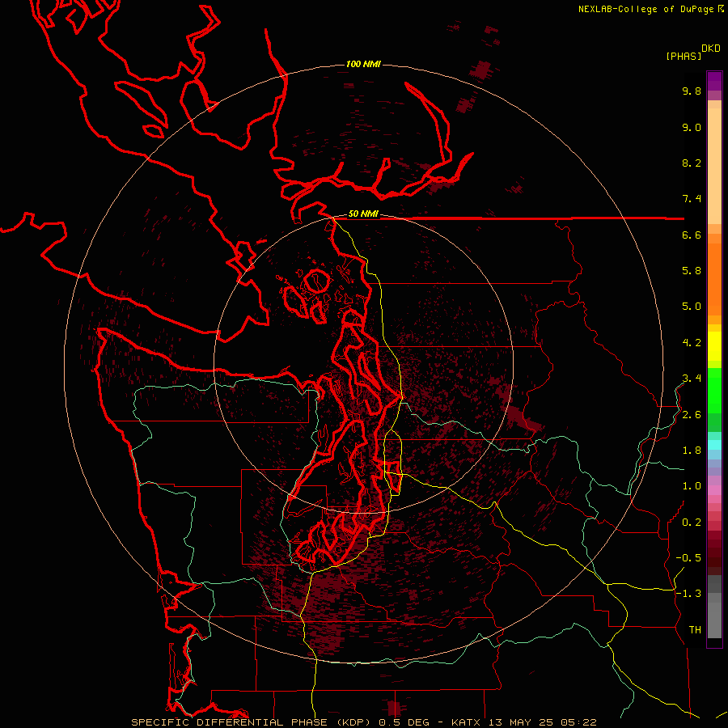Image resolution: width=728 pixels, height=728 pixels.
Task: Click the cyan segment of the color bar
Action: [x=714, y=445]
